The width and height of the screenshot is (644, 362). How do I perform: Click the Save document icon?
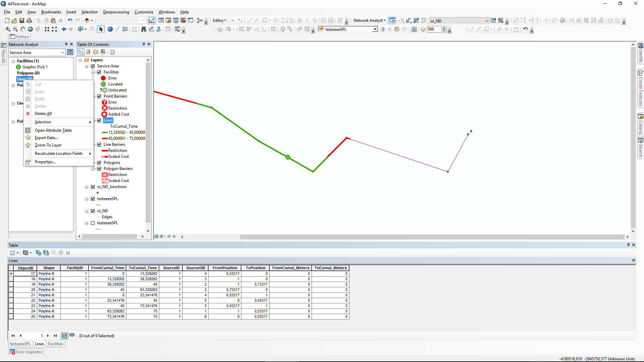point(22,20)
